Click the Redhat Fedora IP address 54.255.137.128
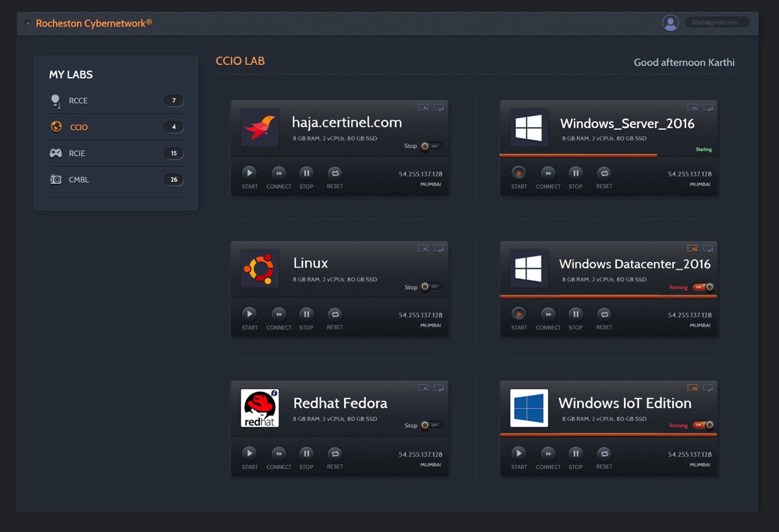The width and height of the screenshot is (779, 532). (421, 454)
